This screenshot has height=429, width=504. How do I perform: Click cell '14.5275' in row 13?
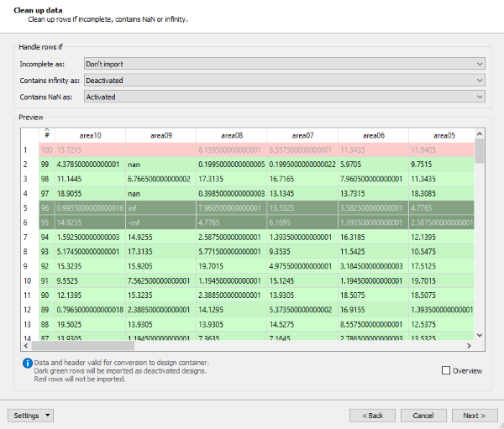pyautogui.click(x=302, y=324)
